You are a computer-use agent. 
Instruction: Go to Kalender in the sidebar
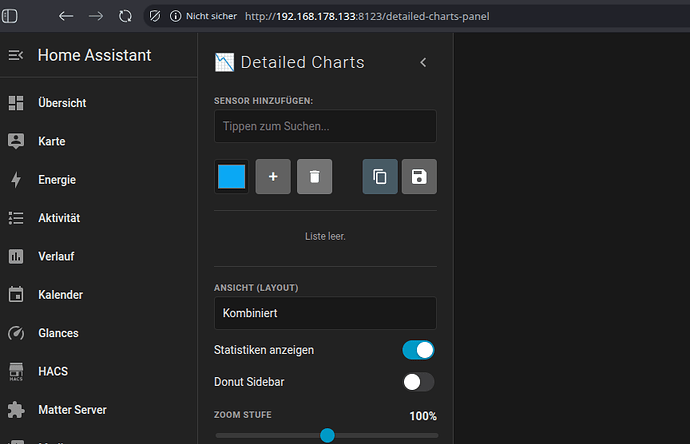[x=60, y=295]
